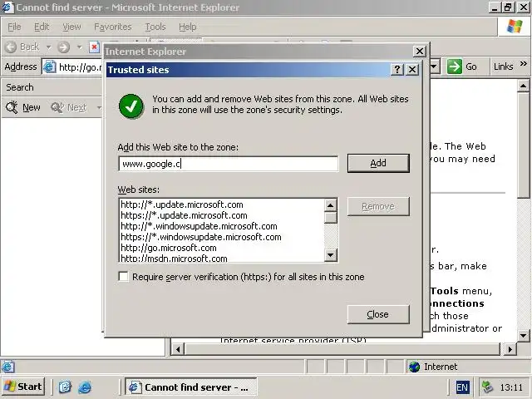Image resolution: width=532 pixels, height=399 pixels.
Task: Click page vertical scrollbar down arrow
Action: tap(523, 336)
